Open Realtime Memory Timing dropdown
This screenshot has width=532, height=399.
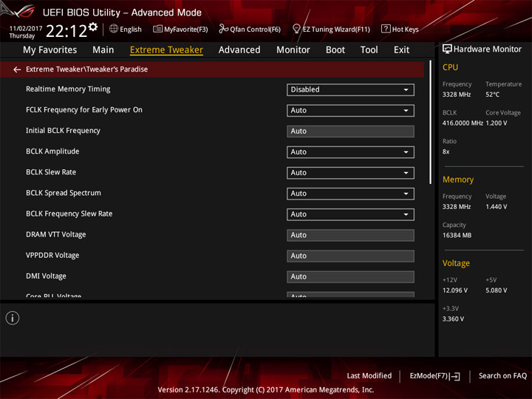[x=350, y=90]
